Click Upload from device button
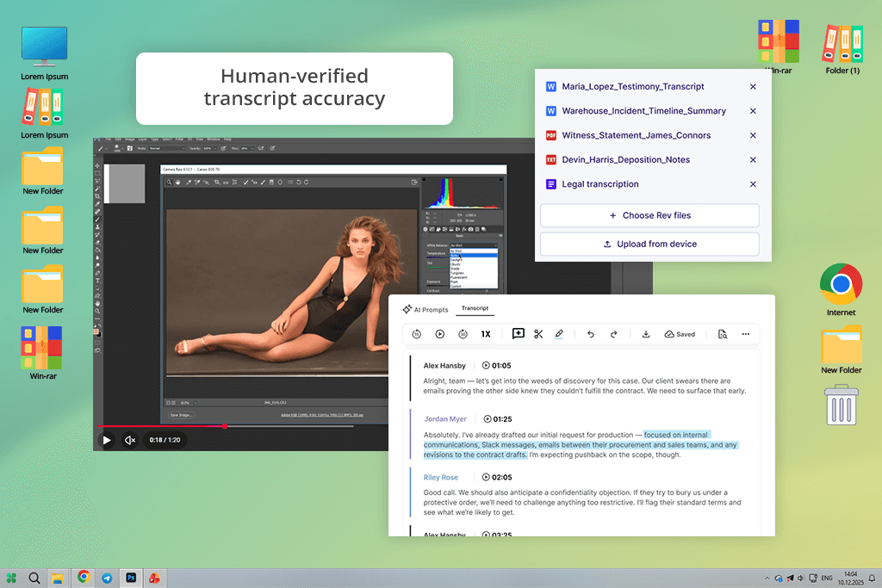Image resolution: width=882 pixels, height=588 pixels. 649,244
